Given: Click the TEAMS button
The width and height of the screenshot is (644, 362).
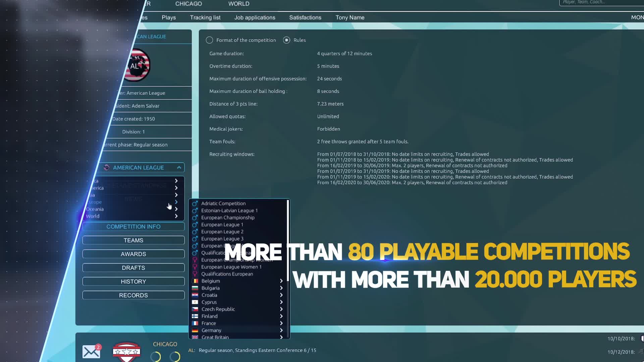Looking at the screenshot, I should 133,240.
